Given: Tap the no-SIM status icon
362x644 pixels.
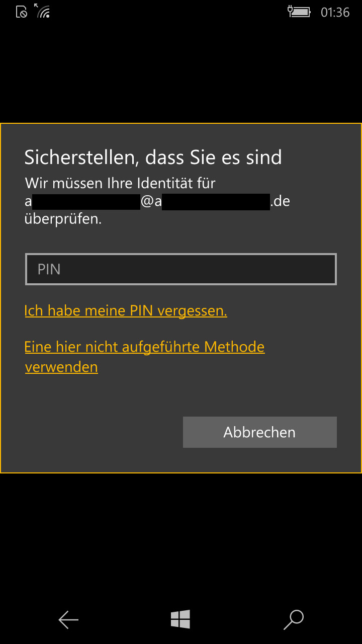Looking at the screenshot, I should point(22,12).
